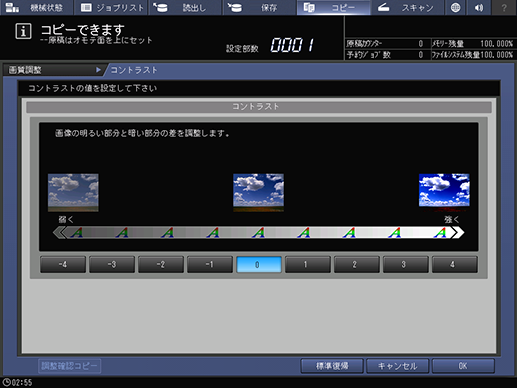This screenshot has height=388, width=517.
Task: Set contrast value to -1
Action: point(210,265)
